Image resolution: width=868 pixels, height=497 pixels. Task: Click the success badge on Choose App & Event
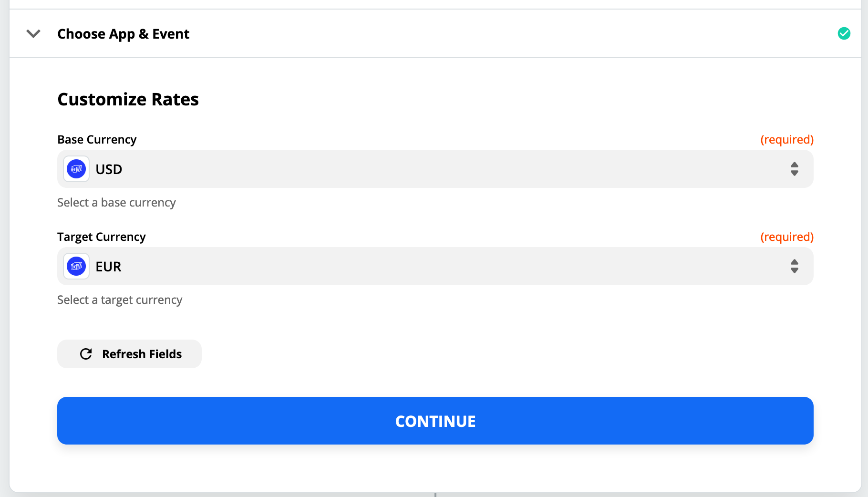(x=844, y=33)
